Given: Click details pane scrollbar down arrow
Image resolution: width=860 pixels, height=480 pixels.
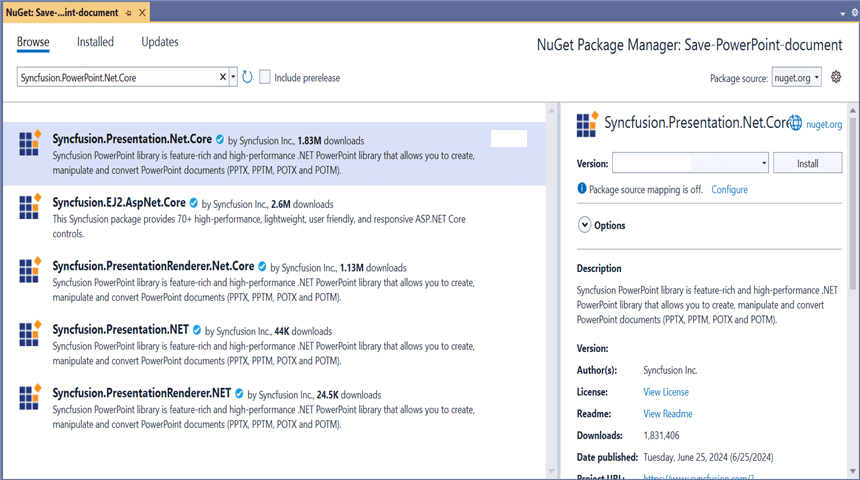Looking at the screenshot, I should click(853, 472).
